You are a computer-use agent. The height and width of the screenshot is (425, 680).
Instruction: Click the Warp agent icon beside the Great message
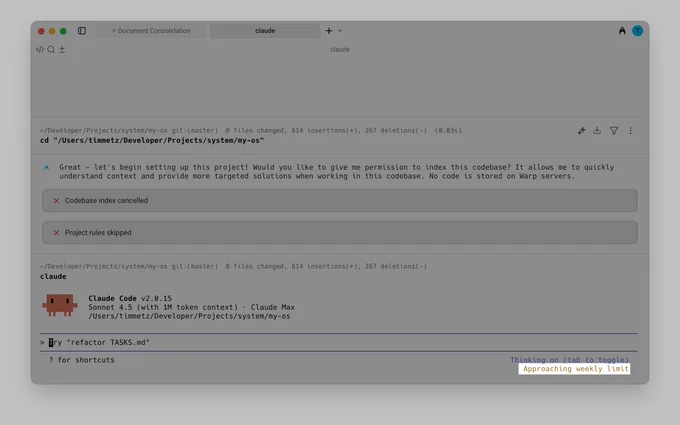[x=46, y=167]
